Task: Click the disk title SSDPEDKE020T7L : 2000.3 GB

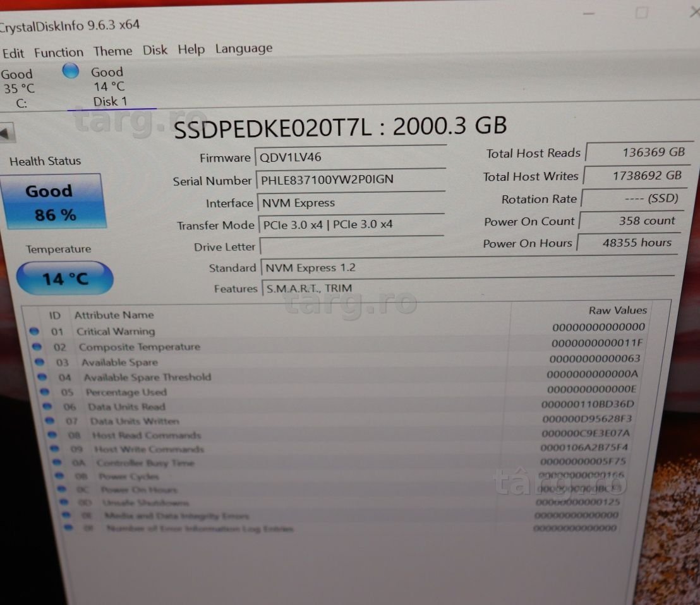Action: click(340, 127)
